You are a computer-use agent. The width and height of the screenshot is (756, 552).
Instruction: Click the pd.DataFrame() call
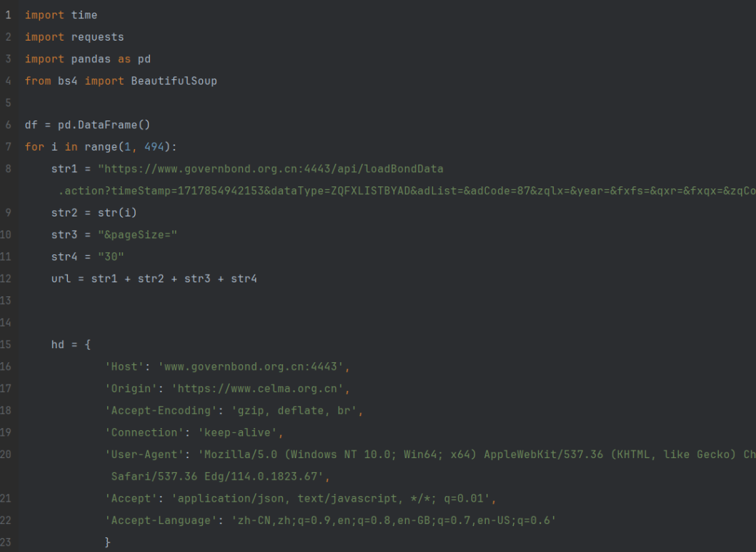click(x=104, y=125)
